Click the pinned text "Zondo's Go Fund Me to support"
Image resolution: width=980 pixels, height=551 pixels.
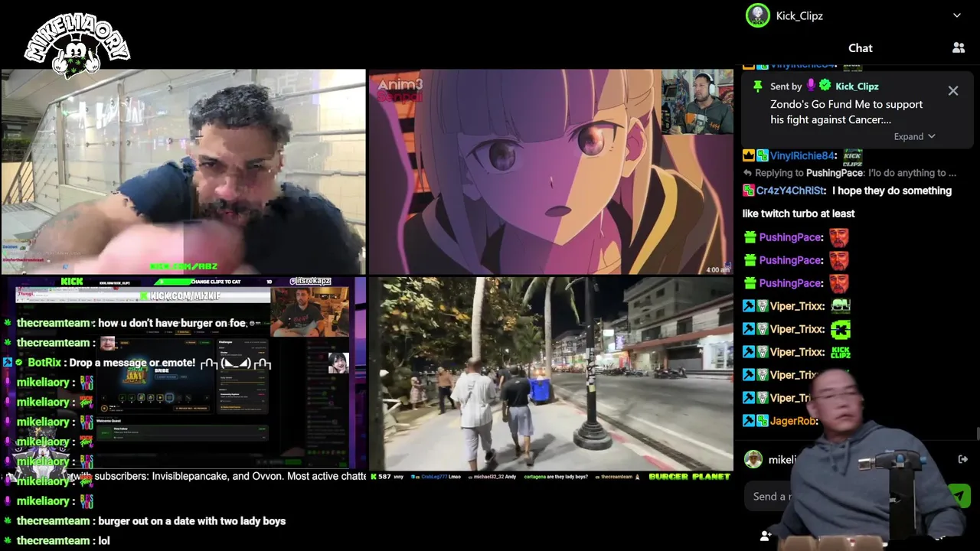click(846, 104)
